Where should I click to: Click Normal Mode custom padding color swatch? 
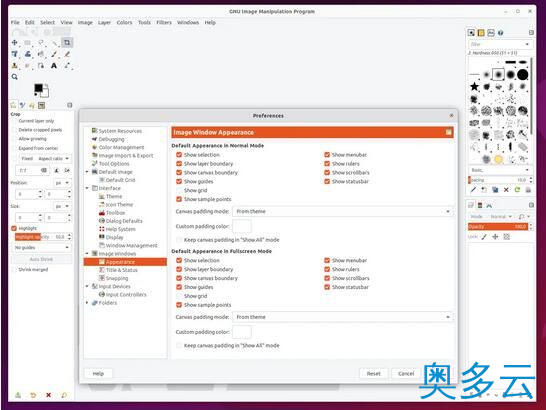[242, 226]
